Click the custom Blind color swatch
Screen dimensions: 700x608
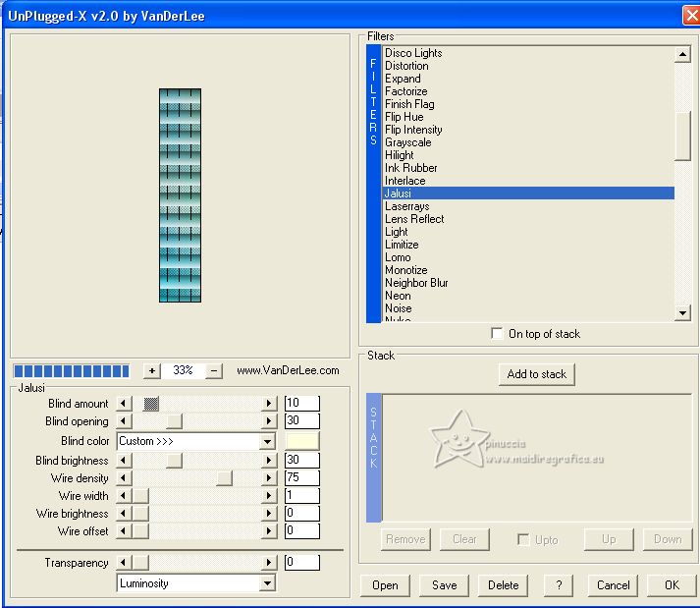(301, 441)
